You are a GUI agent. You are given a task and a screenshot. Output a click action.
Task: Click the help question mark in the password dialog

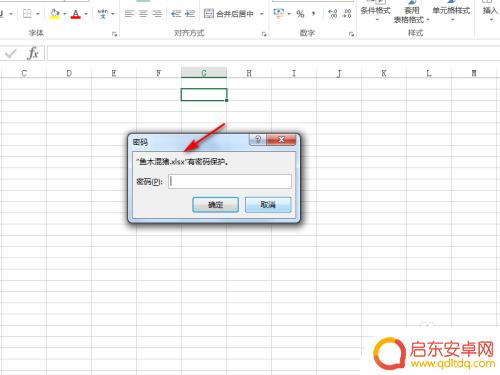pos(258,140)
